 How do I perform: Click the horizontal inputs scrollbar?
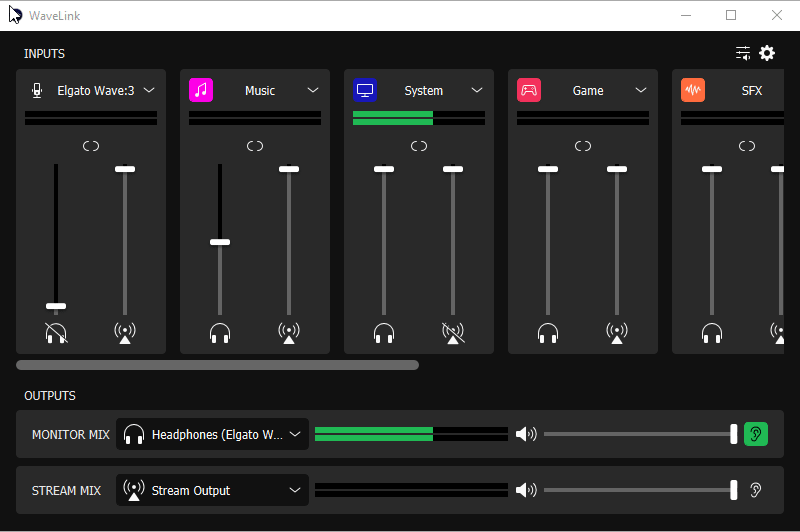coord(217,365)
